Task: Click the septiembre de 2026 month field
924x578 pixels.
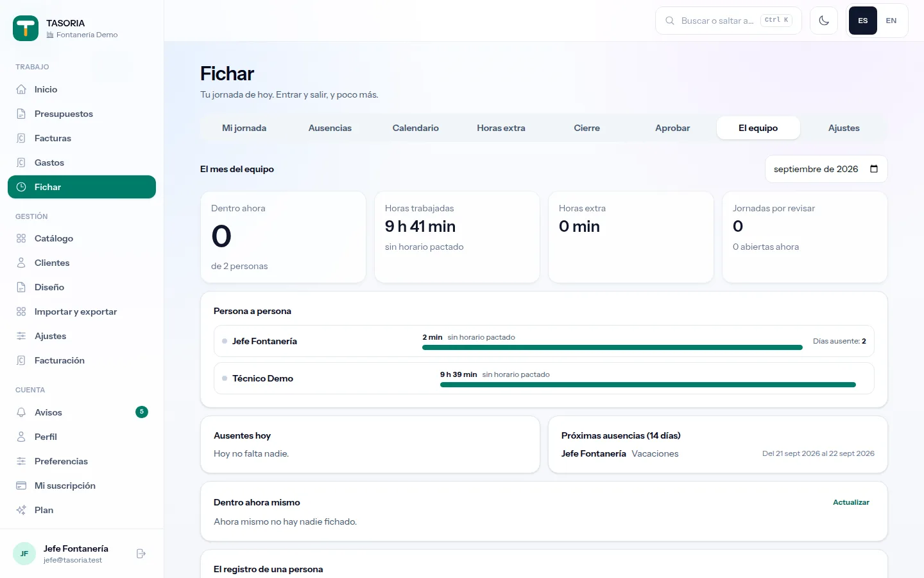Action: (826, 169)
